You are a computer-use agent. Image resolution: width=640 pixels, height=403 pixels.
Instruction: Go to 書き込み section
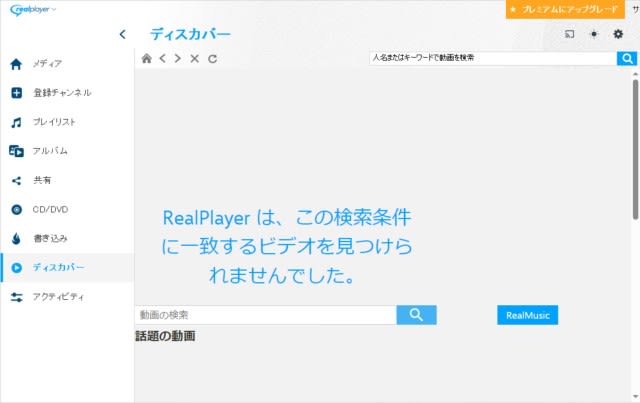pyautogui.click(x=50, y=238)
